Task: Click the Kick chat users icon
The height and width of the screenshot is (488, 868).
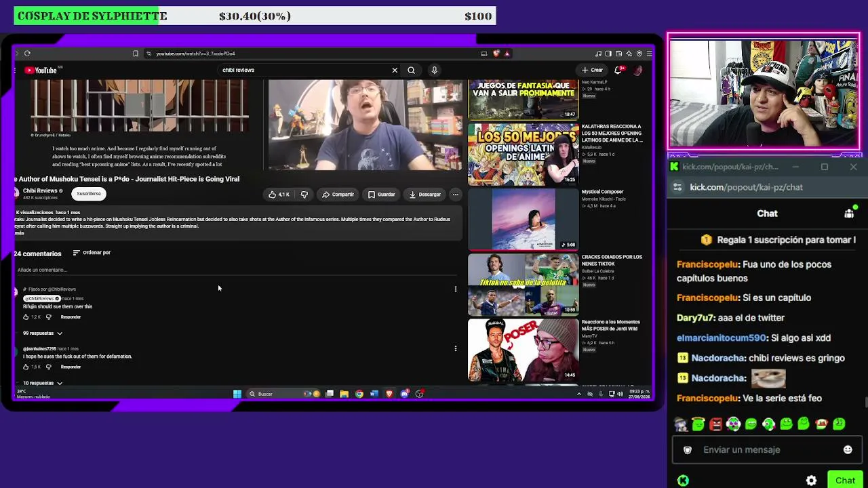Action: (849, 213)
